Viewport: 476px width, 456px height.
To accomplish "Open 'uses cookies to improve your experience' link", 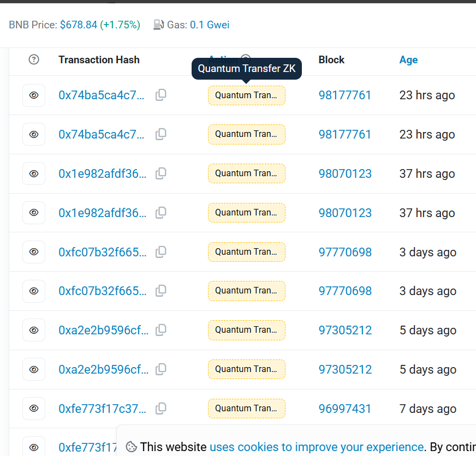I will tap(317, 447).
